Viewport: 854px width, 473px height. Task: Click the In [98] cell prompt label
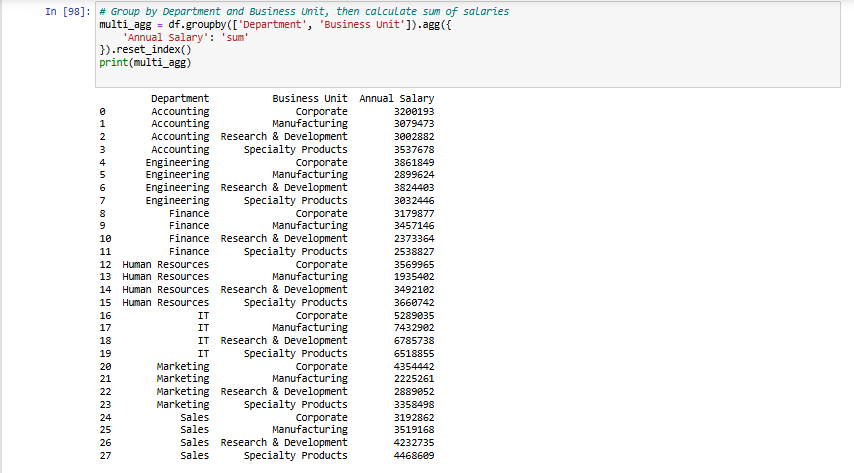point(68,11)
